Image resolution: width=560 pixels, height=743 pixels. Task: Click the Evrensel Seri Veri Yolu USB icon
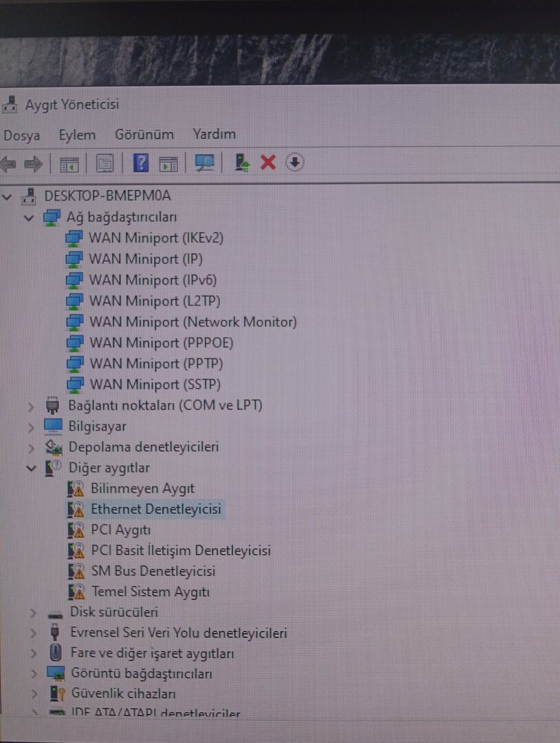pos(55,633)
